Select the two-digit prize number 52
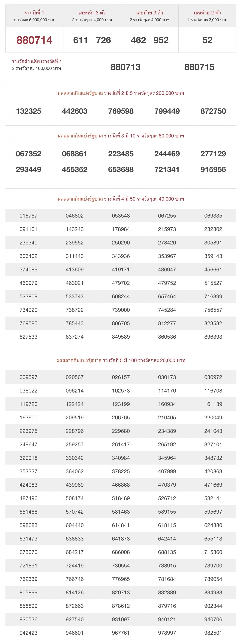The width and height of the screenshot is (242, 644). [207, 40]
